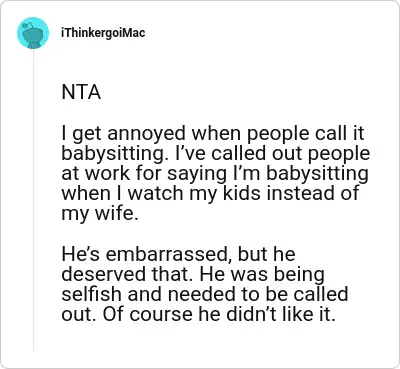Click the word "embarrassed" in the comment
The image size is (400, 369).
tap(167, 255)
